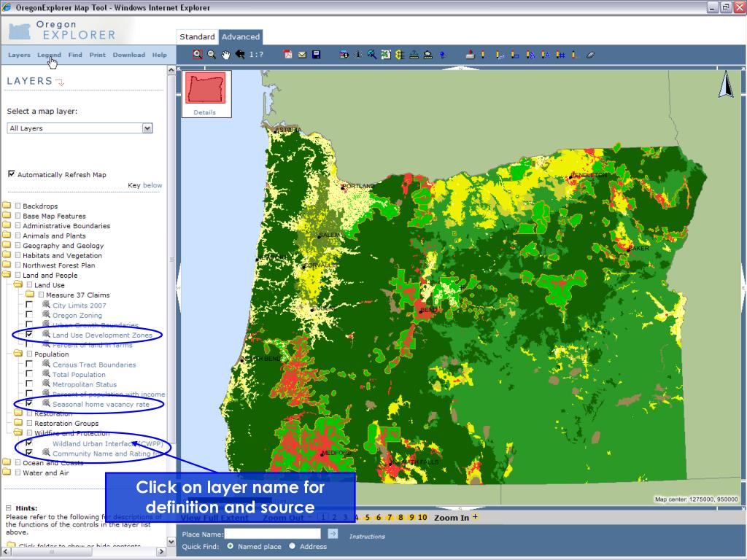Uncheck the Land Use Development Zones layer

29,334
